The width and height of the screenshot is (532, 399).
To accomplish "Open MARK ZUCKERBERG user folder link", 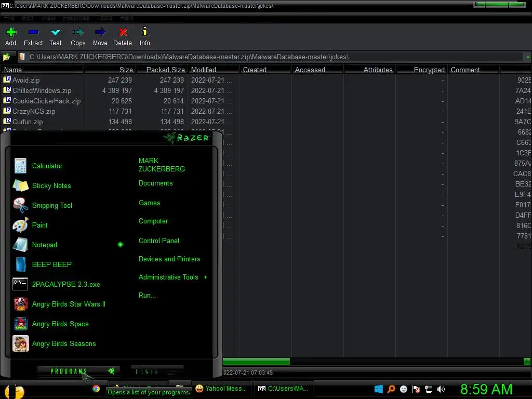I will point(162,165).
